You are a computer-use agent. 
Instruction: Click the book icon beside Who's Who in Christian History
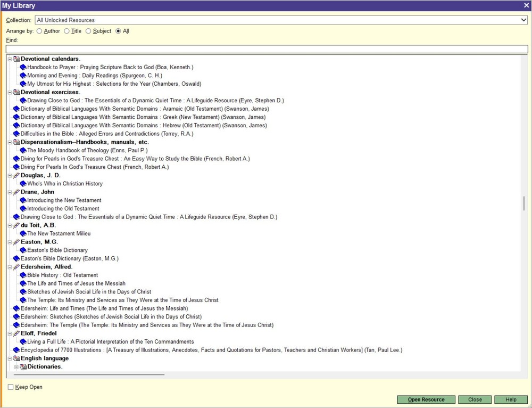click(23, 184)
